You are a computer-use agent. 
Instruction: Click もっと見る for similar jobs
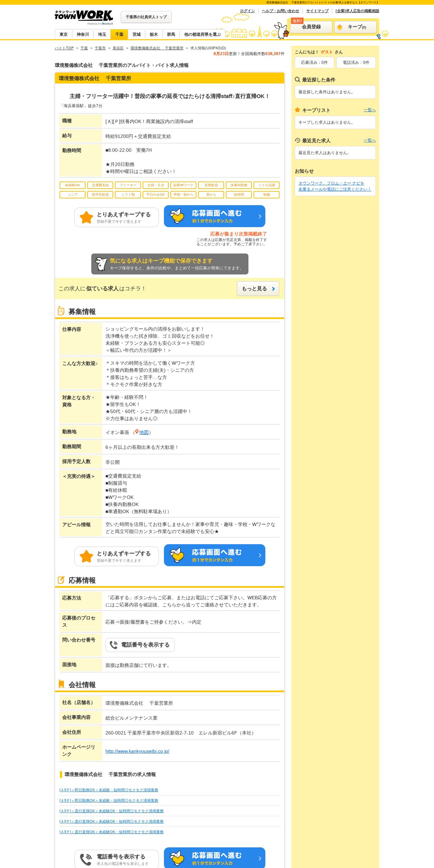click(258, 289)
